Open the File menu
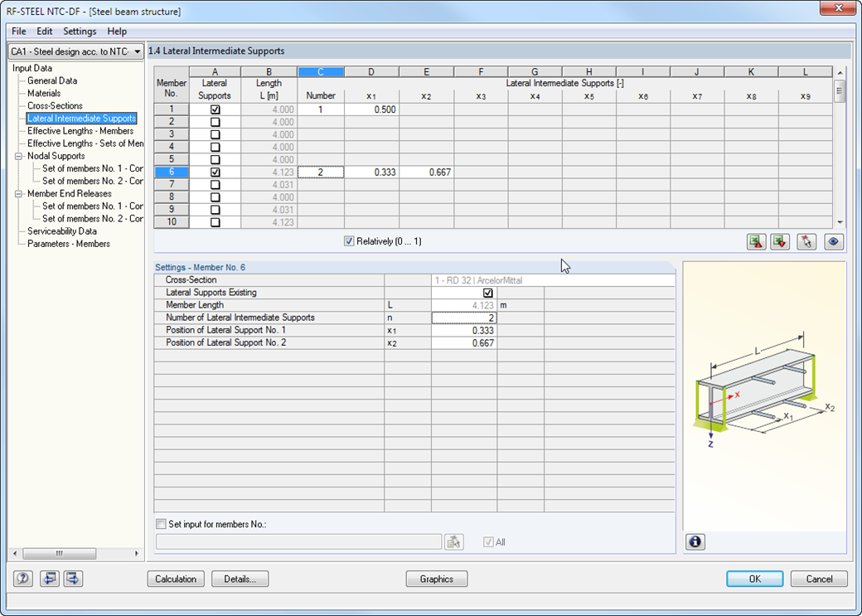This screenshot has height=616, width=862. (19, 32)
